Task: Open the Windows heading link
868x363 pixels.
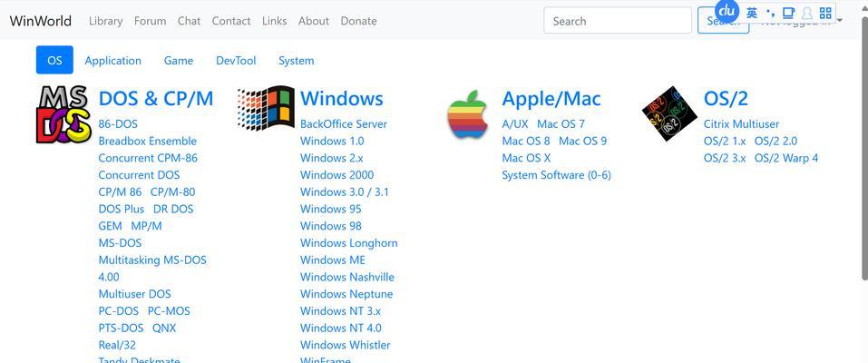Action: tap(342, 99)
